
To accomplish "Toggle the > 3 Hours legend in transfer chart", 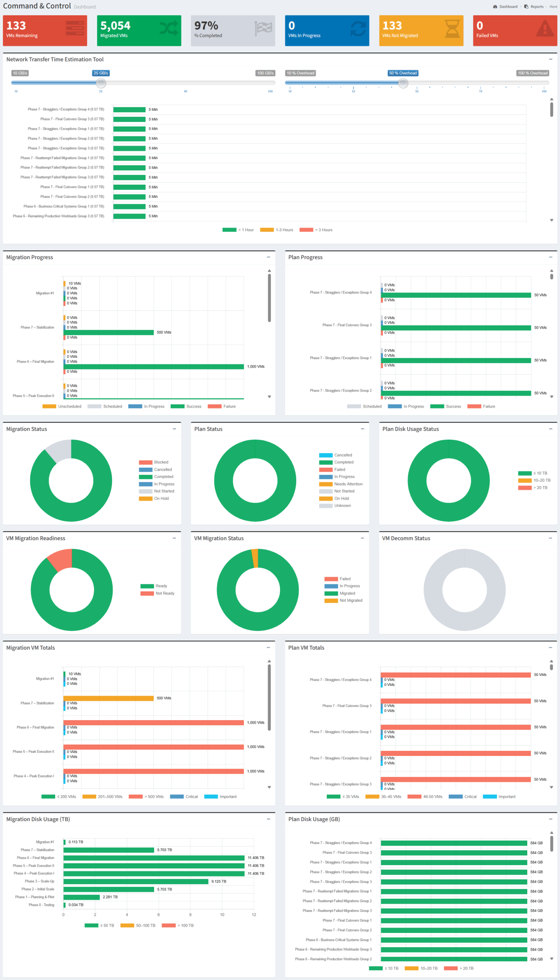I will pos(316,230).
